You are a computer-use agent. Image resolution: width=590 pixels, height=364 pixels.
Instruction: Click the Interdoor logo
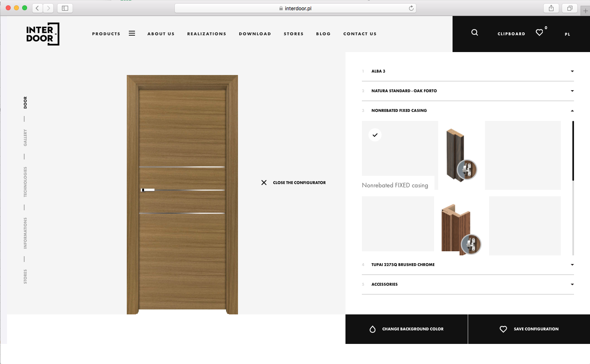[43, 34]
